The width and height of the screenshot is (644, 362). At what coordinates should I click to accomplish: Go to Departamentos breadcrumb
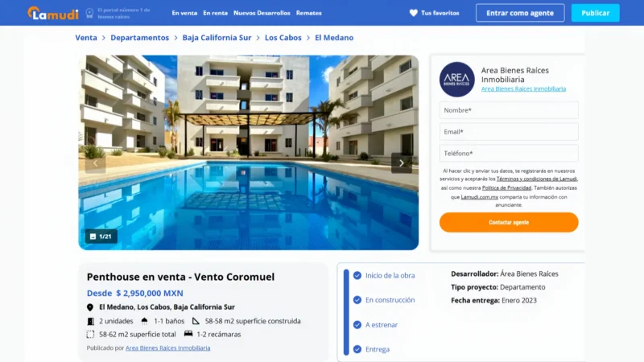139,38
